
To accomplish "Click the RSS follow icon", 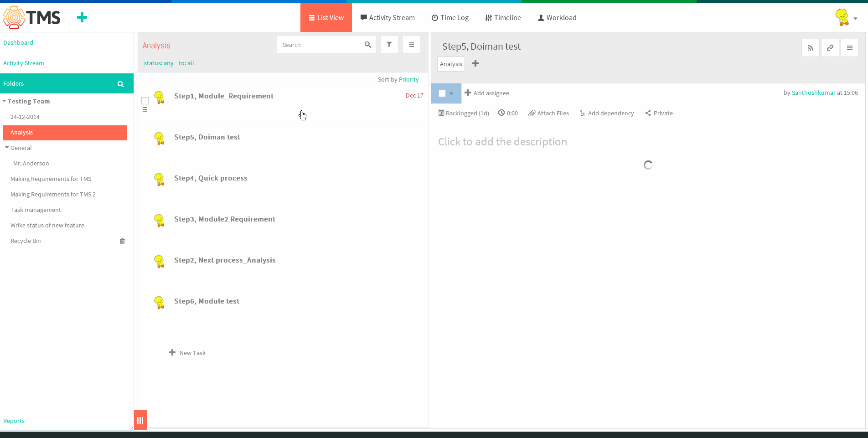I will tap(811, 48).
